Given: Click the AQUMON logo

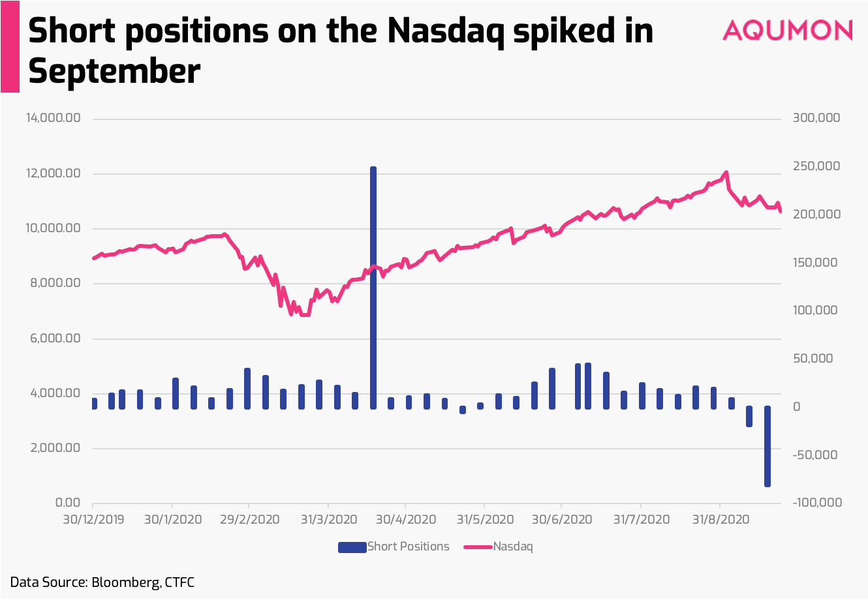Looking at the screenshot, I should [x=788, y=30].
